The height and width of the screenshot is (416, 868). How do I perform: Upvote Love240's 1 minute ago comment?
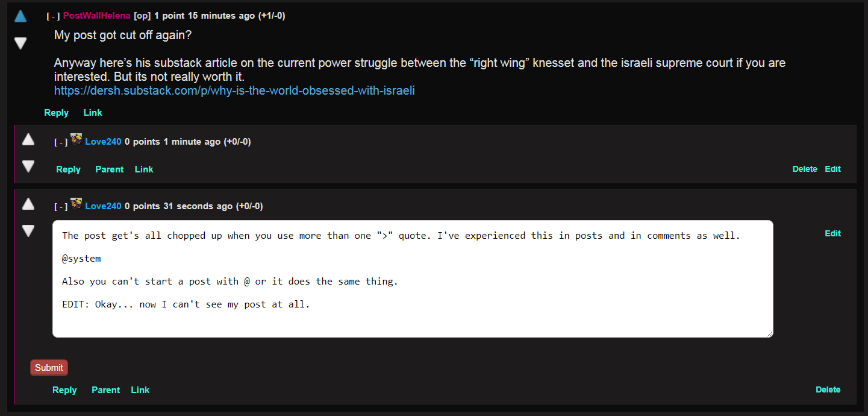28,140
